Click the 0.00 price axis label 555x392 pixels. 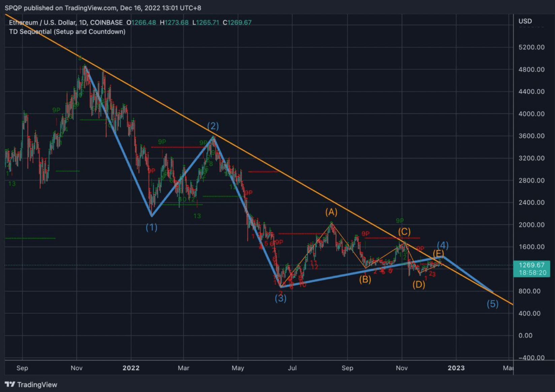[525, 335]
